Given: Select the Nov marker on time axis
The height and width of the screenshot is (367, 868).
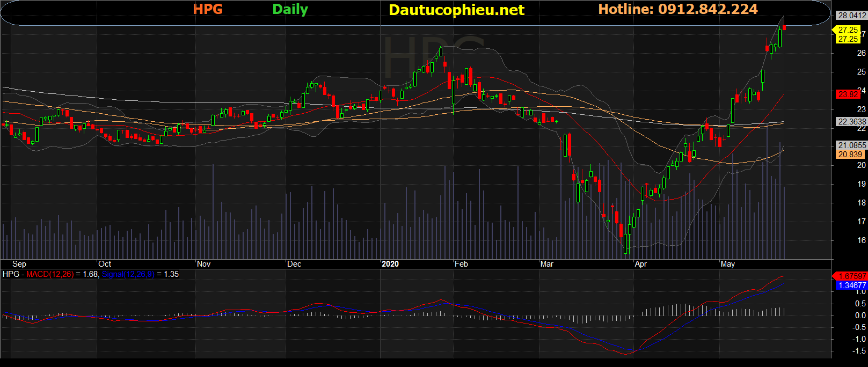Looking at the screenshot, I should 204,264.
